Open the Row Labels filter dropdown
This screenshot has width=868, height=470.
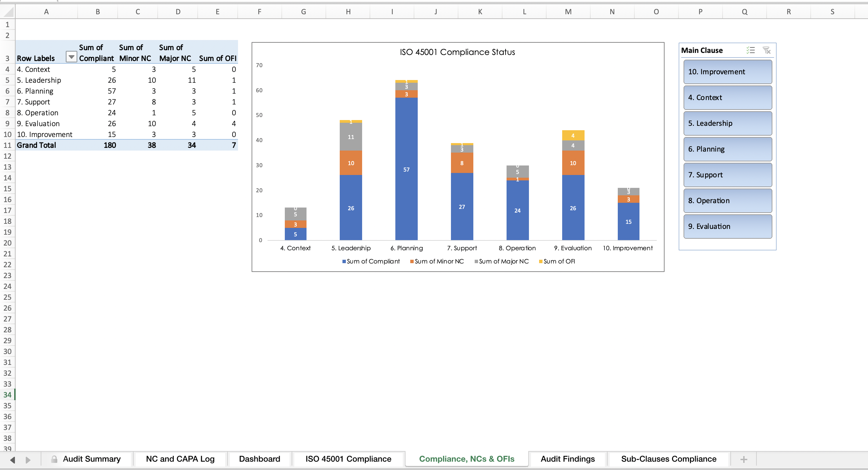[x=71, y=57]
